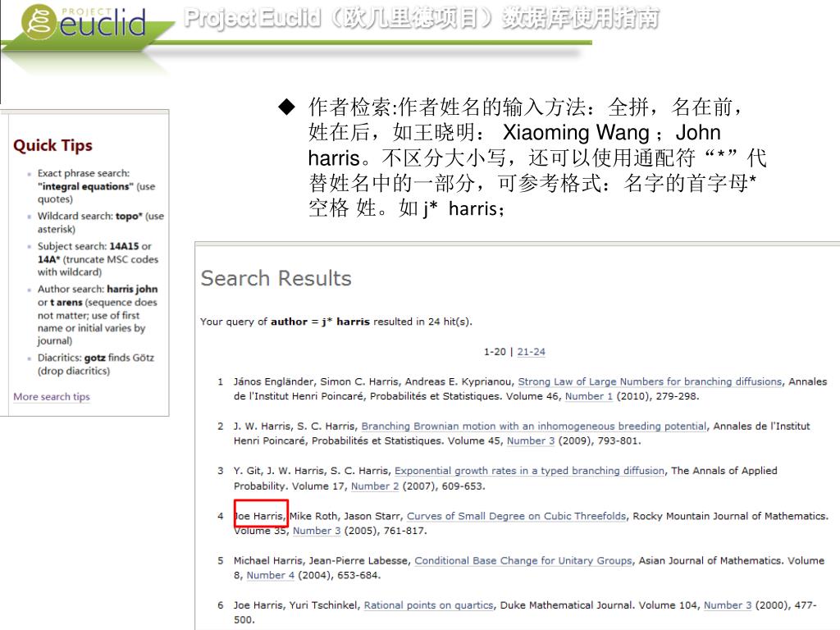Open Number 4 (2004) issue link

coord(271,575)
